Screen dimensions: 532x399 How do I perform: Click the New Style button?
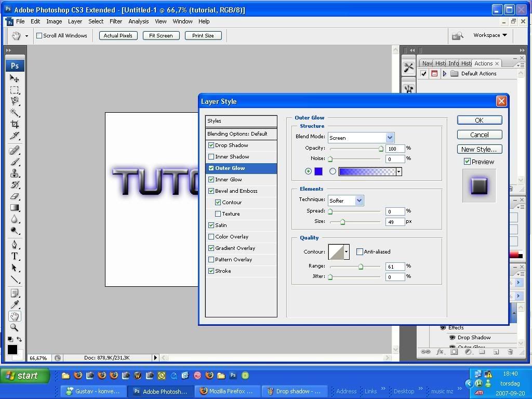(480, 149)
